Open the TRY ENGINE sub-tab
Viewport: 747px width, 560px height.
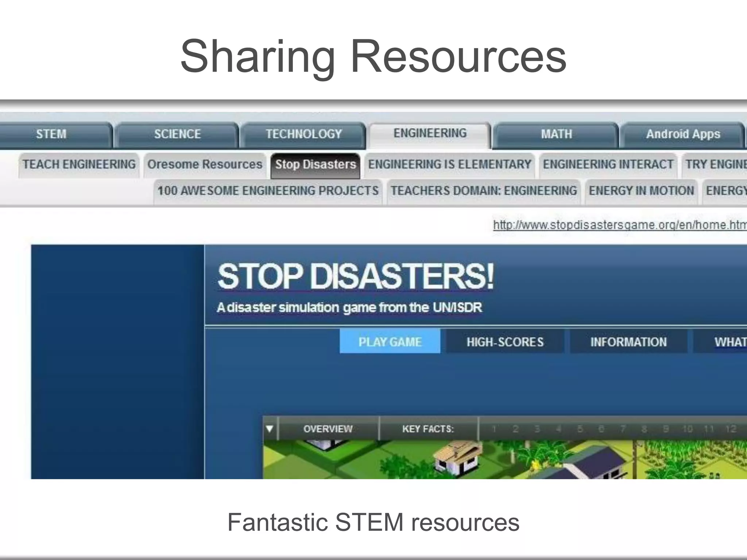[715, 165]
